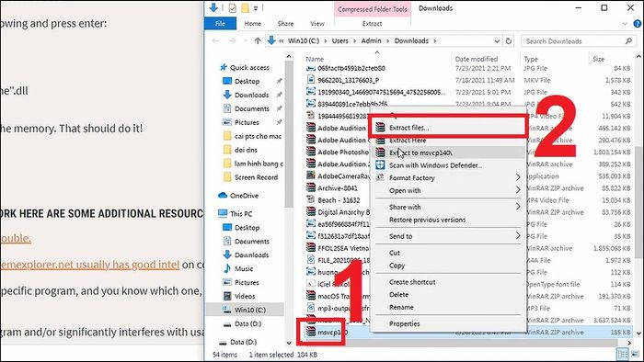Switch to the View ribbon tab

[x=317, y=23]
